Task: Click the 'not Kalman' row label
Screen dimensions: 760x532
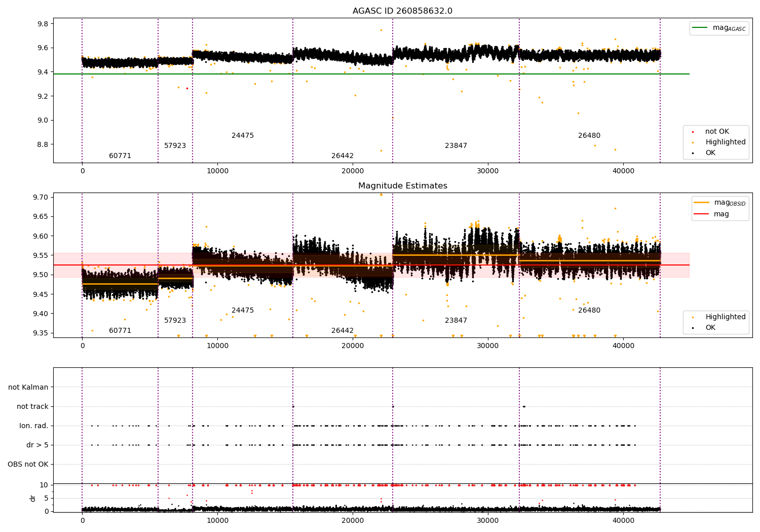Action: tap(28, 387)
